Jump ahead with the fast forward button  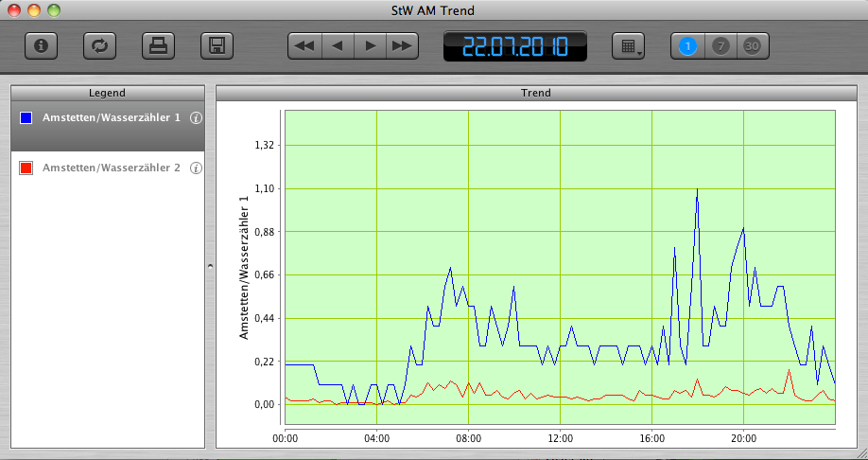(x=402, y=45)
